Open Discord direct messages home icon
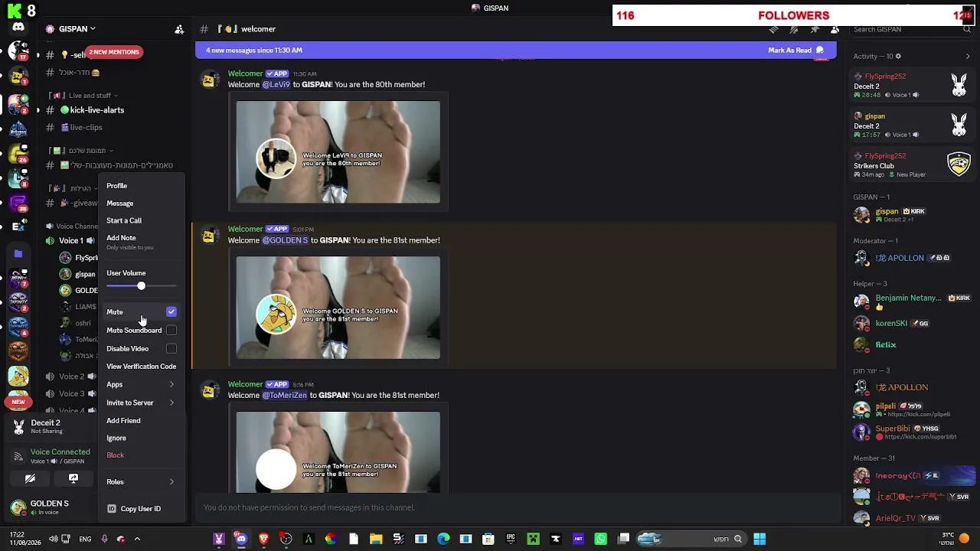 [18, 28]
